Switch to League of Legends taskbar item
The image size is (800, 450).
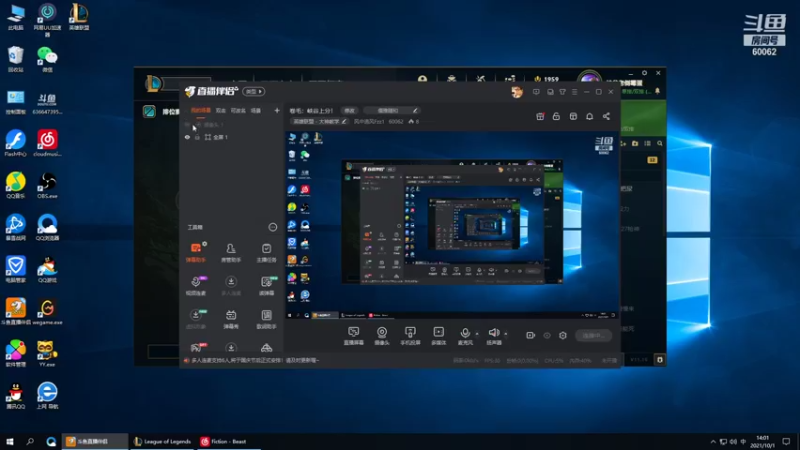162,441
